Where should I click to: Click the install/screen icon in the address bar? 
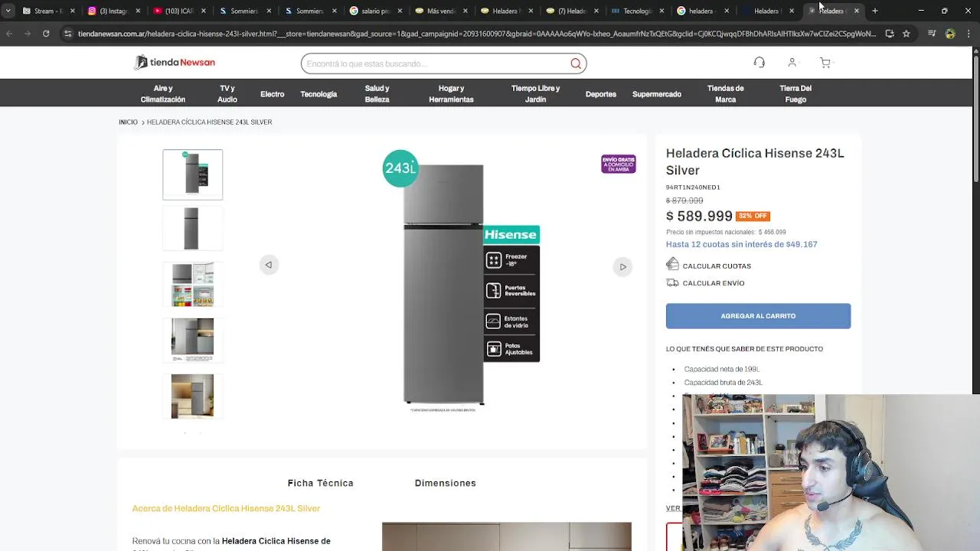click(x=890, y=34)
